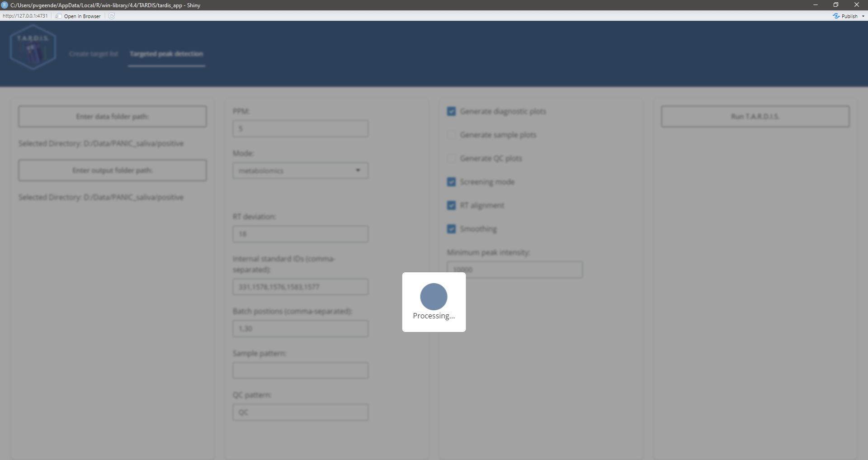This screenshot has width=868, height=460.
Task: Click the T.A.R.D.I.S. hexagon logo
Action: coord(33,47)
